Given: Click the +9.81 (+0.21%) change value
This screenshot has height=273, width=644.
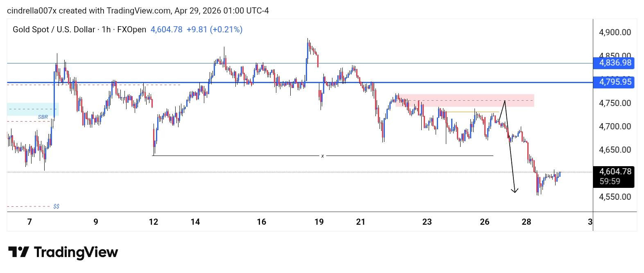Looking at the screenshot, I should point(214,29).
